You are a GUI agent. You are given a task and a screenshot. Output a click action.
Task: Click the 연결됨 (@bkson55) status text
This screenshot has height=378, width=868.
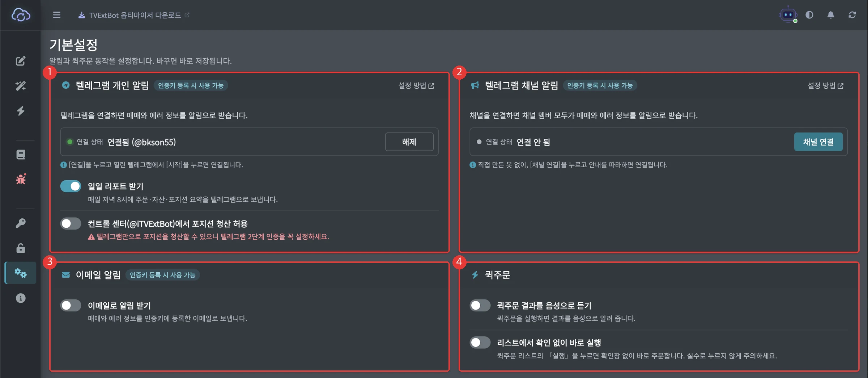click(141, 142)
